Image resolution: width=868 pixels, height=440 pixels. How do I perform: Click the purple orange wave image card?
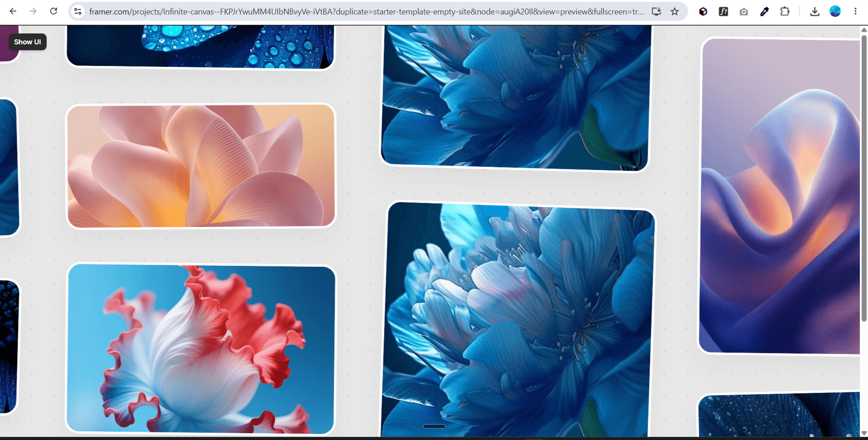[x=779, y=196]
